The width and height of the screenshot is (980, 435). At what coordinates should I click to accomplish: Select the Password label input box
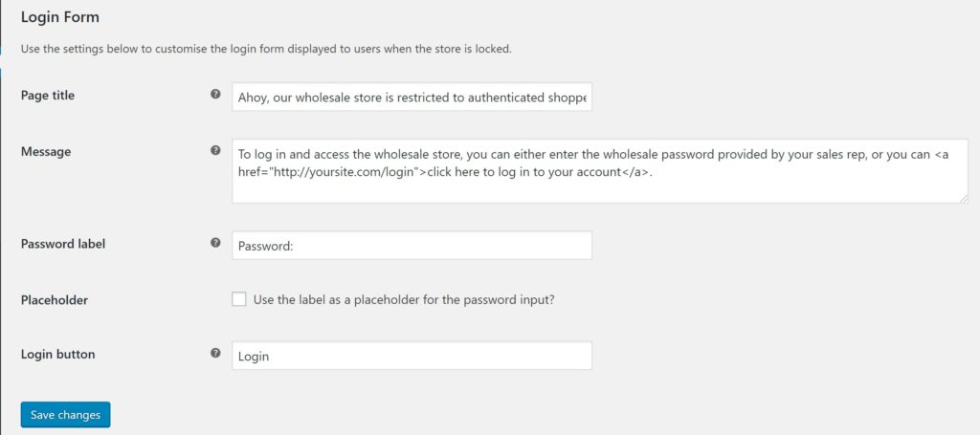412,246
